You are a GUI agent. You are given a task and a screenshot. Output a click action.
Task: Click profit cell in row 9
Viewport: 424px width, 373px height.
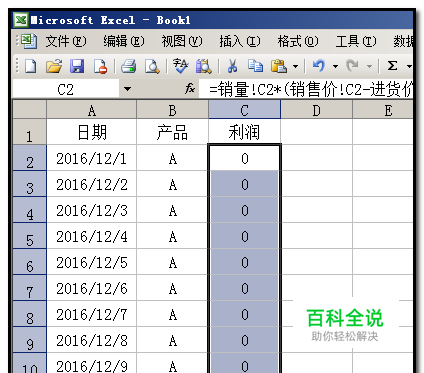coord(244,340)
